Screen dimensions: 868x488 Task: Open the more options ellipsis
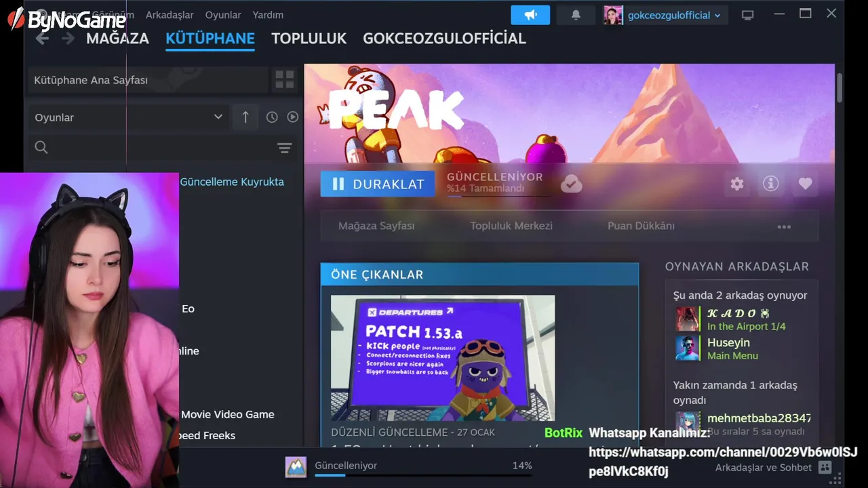(x=784, y=226)
